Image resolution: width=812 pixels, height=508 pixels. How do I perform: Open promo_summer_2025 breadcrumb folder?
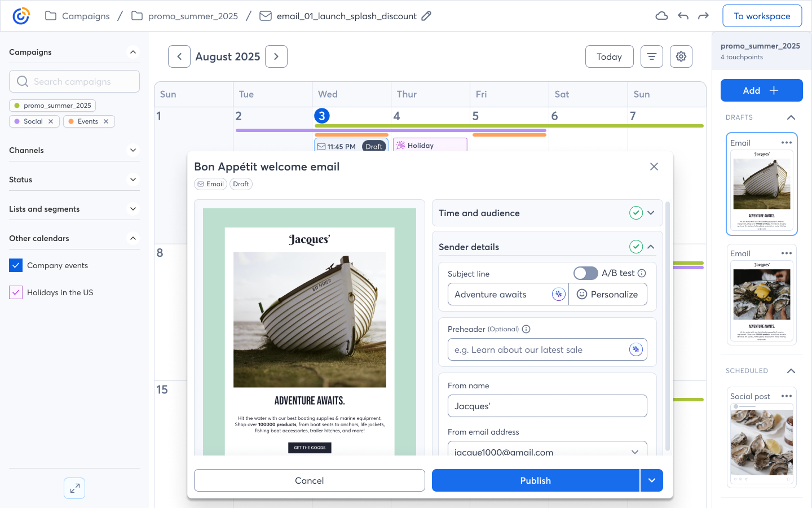185,16
